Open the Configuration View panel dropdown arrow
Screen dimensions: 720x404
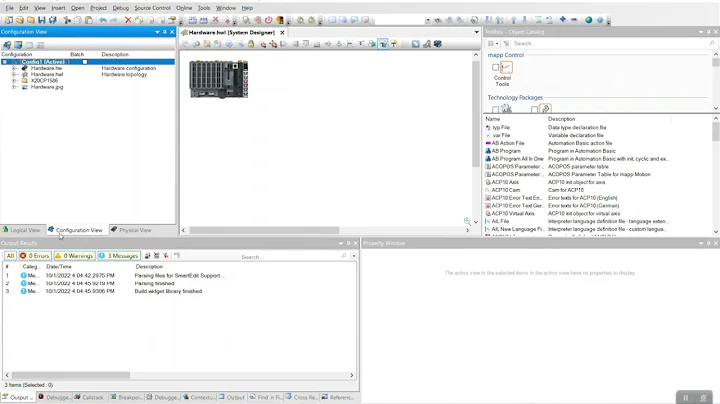[158, 32]
